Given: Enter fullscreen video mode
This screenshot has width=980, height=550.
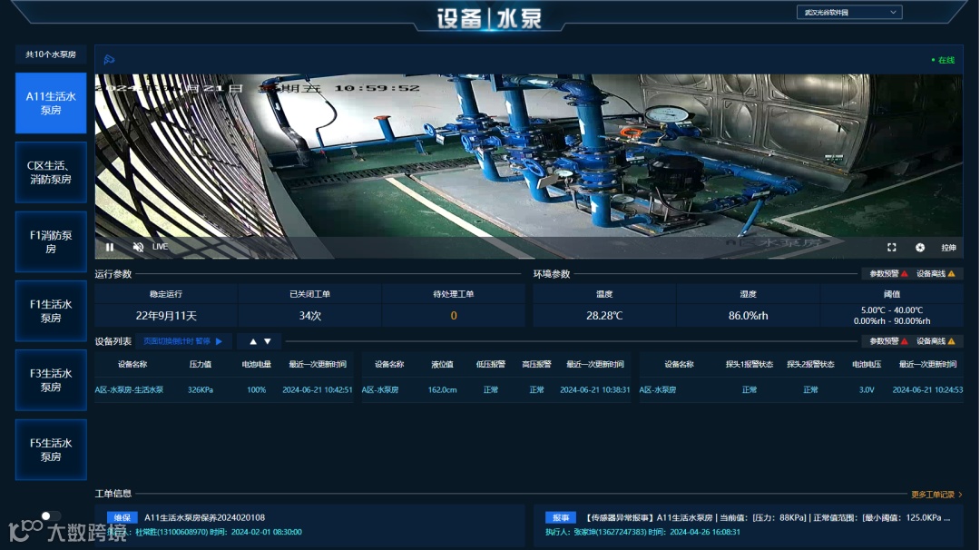Looking at the screenshot, I should 892,248.
